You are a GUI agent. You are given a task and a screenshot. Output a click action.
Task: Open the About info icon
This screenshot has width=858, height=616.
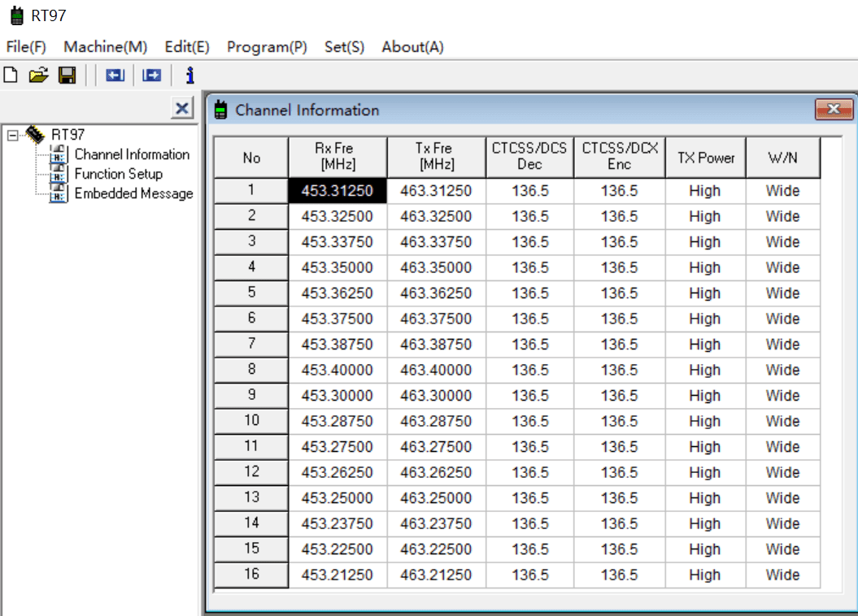[189, 76]
